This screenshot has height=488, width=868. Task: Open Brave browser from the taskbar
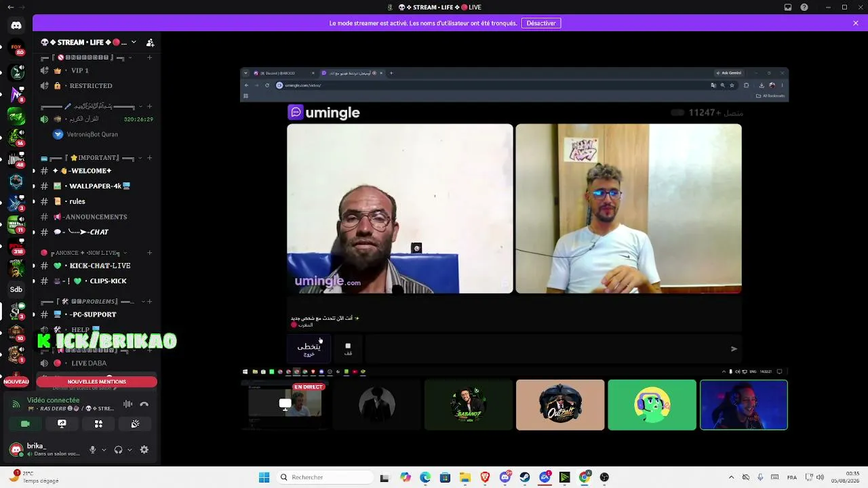[x=485, y=477]
